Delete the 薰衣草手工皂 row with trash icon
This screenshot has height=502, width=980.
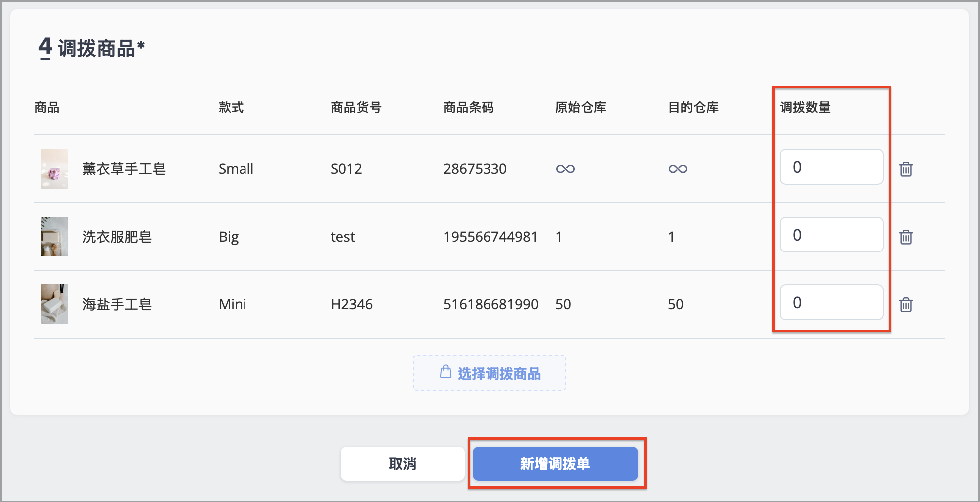coord(906,169)
